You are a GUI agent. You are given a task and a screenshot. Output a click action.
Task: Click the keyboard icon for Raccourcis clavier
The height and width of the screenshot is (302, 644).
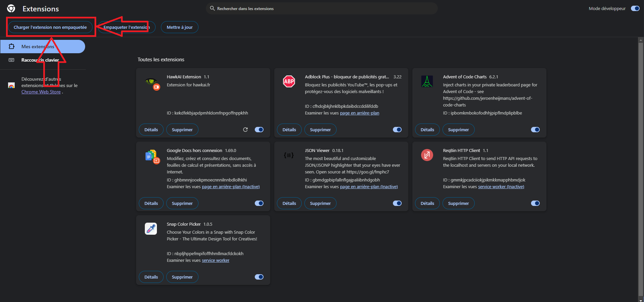pos(11,60)
